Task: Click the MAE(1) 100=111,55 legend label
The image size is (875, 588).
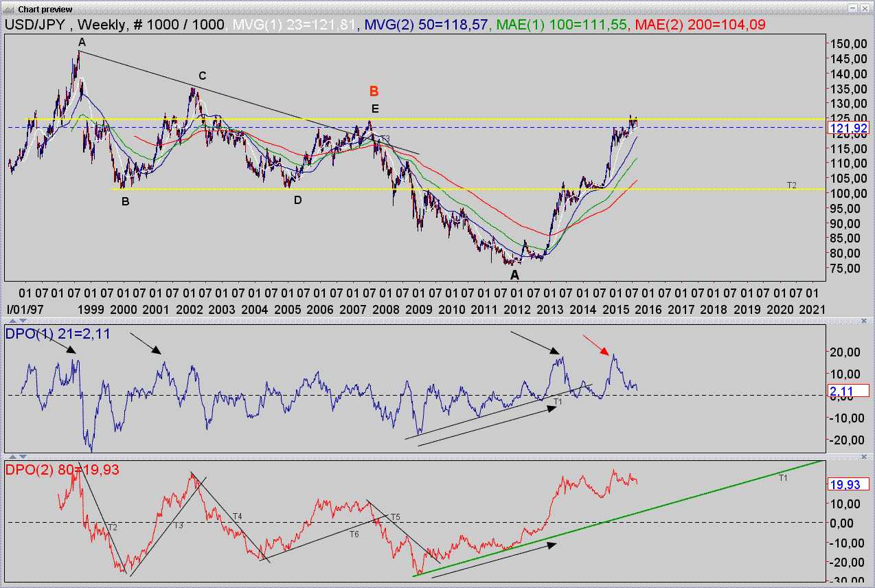Action: pos(560,24)
